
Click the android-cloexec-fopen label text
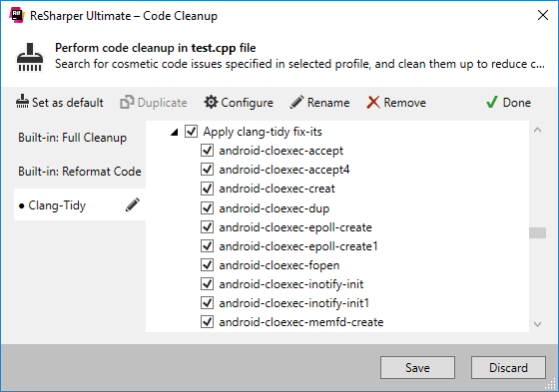tap(279, 265)
